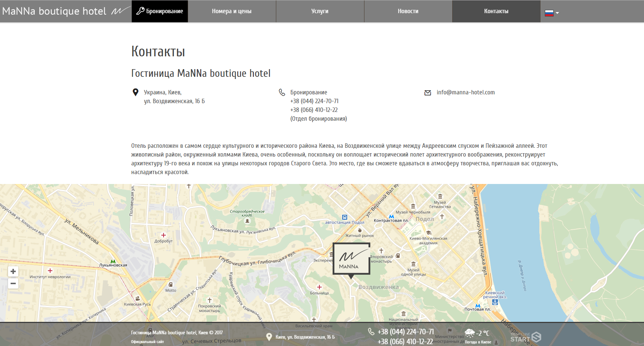This screenshot has width=644, height=346.
Task: Click the ул. Воздвиженская, 16 Б address line
Action: tap(174, 101)
